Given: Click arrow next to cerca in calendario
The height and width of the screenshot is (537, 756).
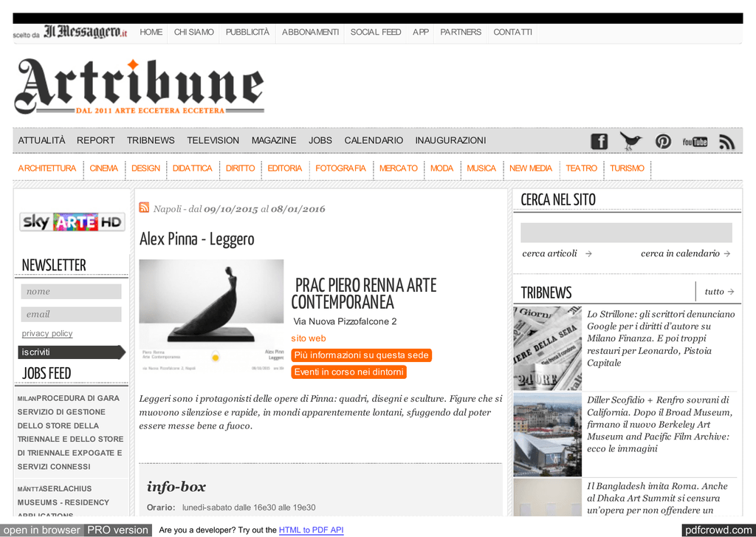Looking at the screenshot, I should 727,254.
